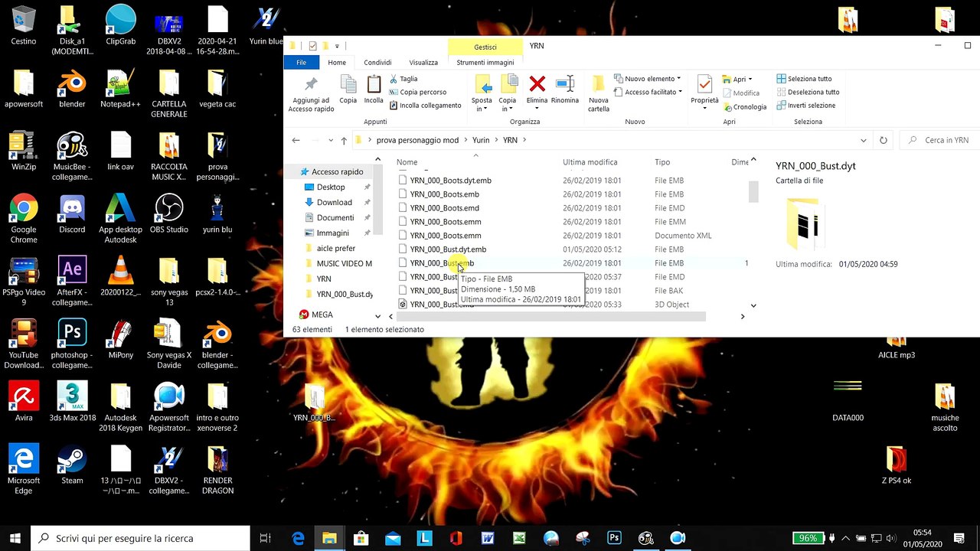Select the Steam desktop icon
980x551 pixels.
pos(72,465)
